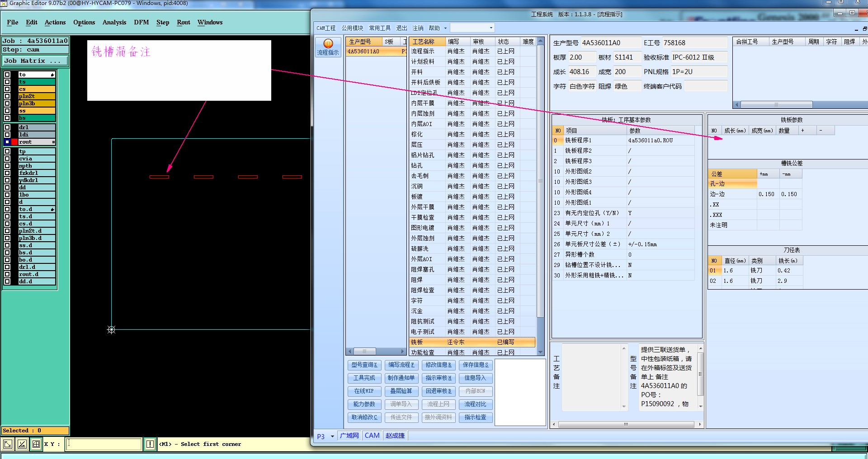Toggle the checkbox for layer drl

[x=7, y=127]
